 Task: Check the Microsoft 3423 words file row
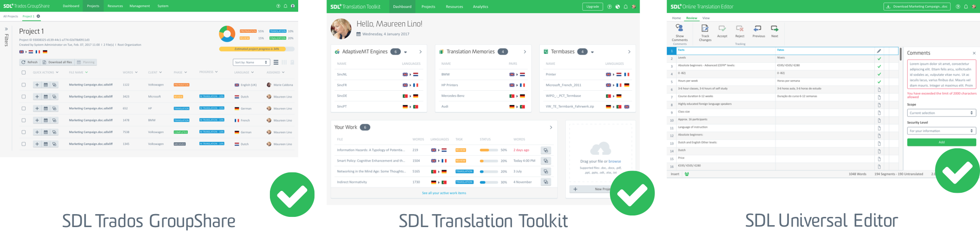[x=24, y=97]
